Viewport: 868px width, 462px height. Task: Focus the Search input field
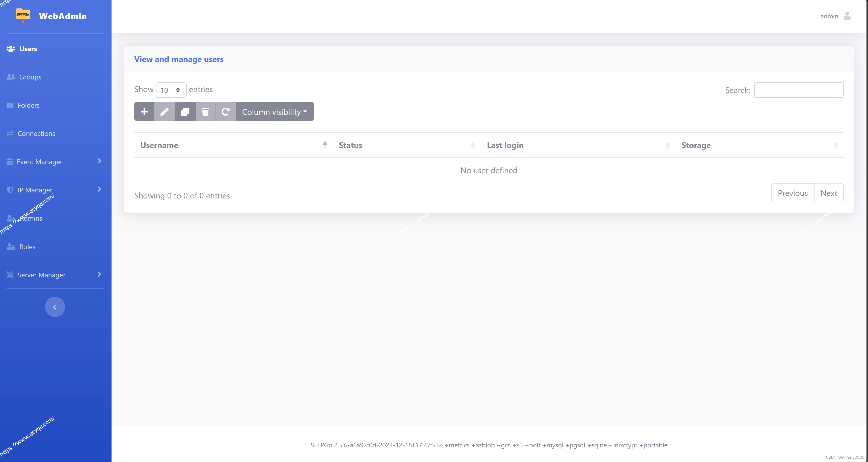799,90
